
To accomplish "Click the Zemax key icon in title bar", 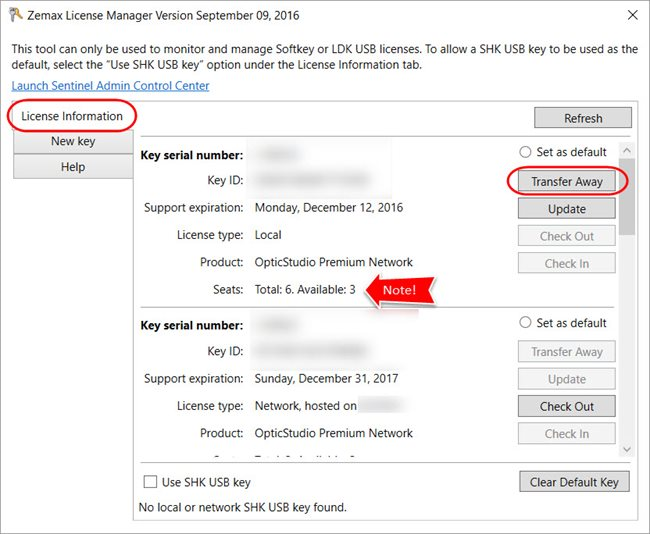I will point(16,15).
